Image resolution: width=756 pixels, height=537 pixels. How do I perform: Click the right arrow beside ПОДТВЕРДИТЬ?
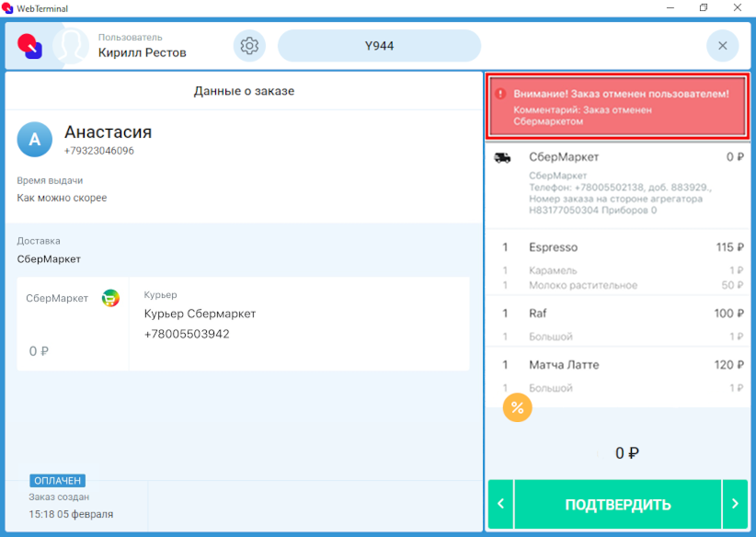(735, 504)
